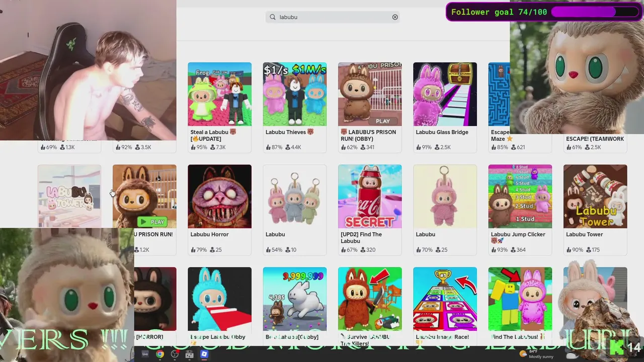
Task: Open the single pink keychain Labubu thumbnail
Action: [445, 196]
